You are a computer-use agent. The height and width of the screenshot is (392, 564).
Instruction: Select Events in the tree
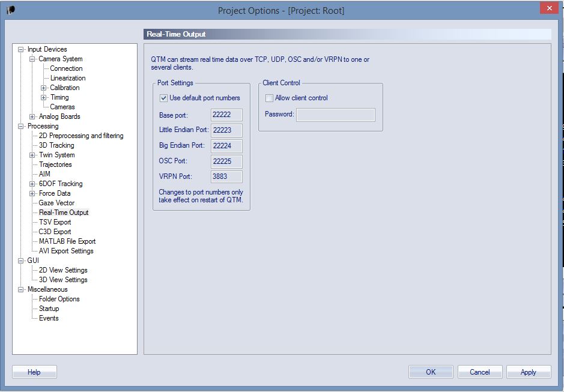pyautogui.click(x=49, y=318)
